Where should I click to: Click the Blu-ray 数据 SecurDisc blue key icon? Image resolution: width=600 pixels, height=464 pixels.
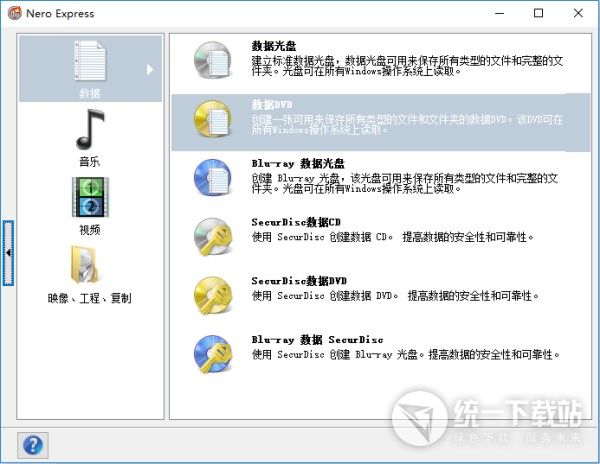click(x=214, y=352)
